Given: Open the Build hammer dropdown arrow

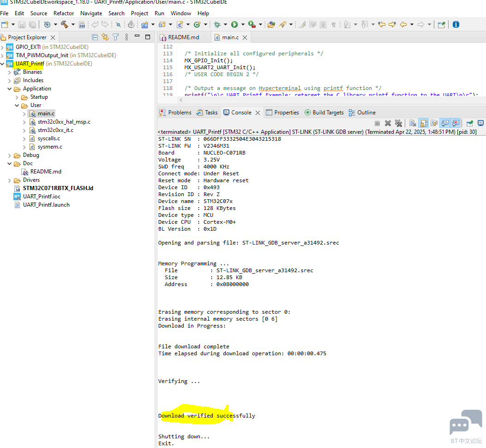Looking at the screenshot, I should (73, 24).
